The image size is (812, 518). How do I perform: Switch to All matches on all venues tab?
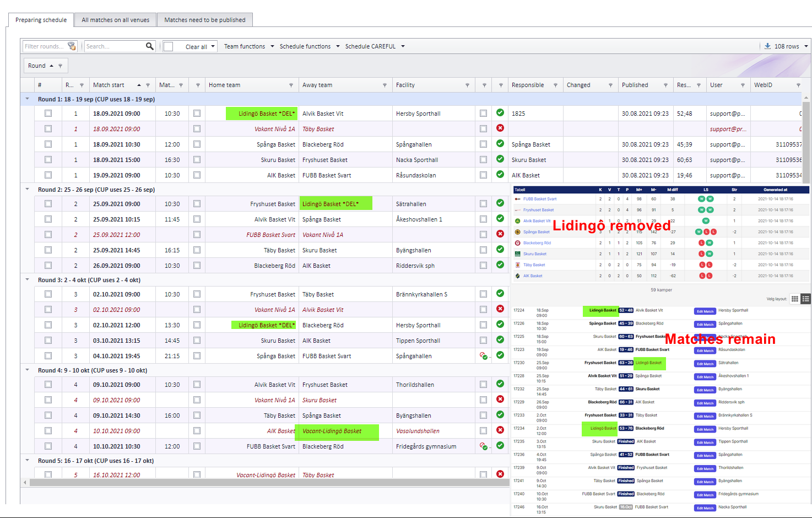pyautogui.click(x=116, y=20)
